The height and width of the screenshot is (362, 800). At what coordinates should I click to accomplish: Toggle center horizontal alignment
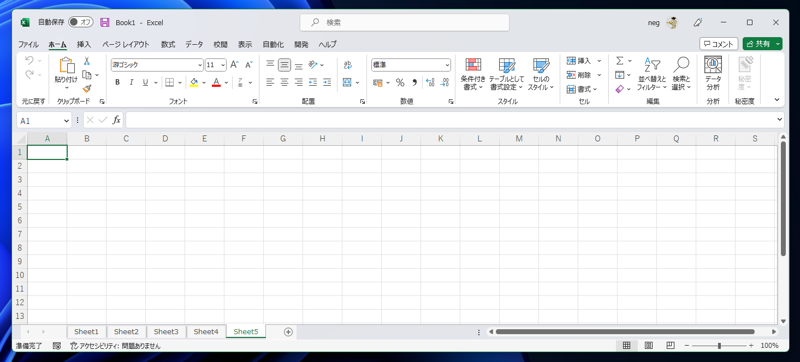pyautogui.click(x=285, y=82)
